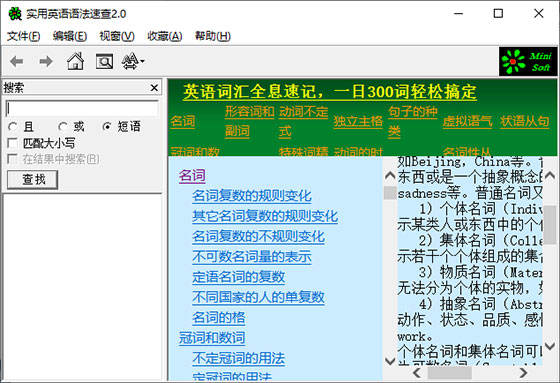The width and height of the screenshot is (560, 383).
Task: Open the 独立主格 header link
Action: tap(358, 121)
